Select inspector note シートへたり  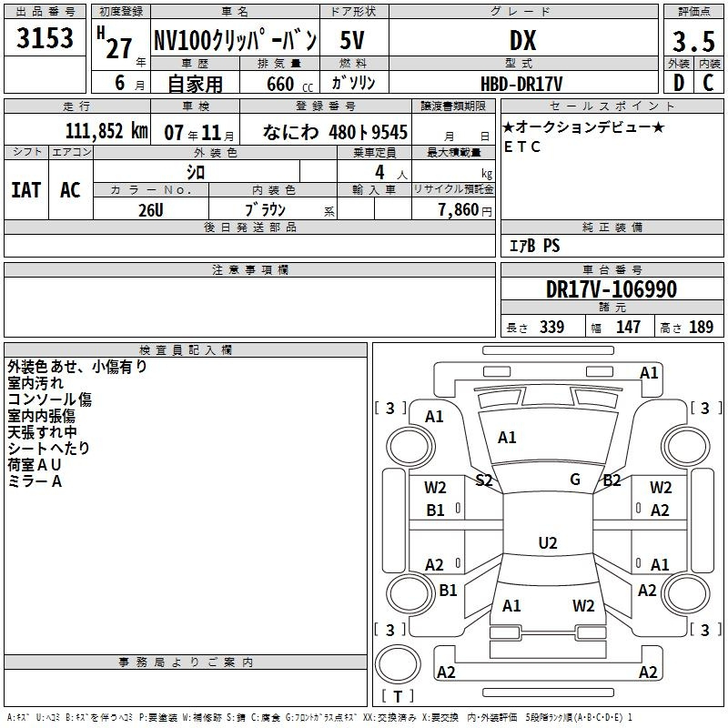tap(48, 448)
